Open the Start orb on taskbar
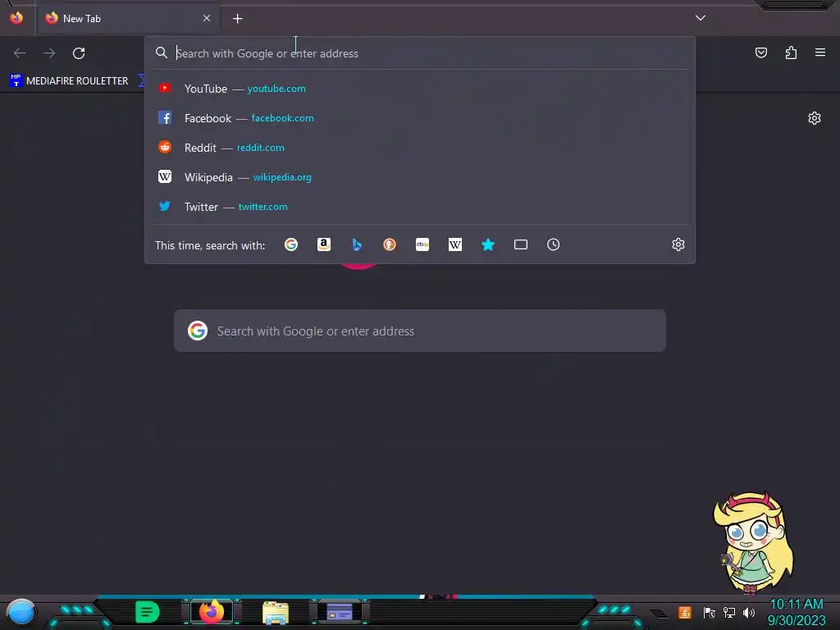Image resolution: width=840 pixels, height=630 pixels. click(x=21, y=612)
